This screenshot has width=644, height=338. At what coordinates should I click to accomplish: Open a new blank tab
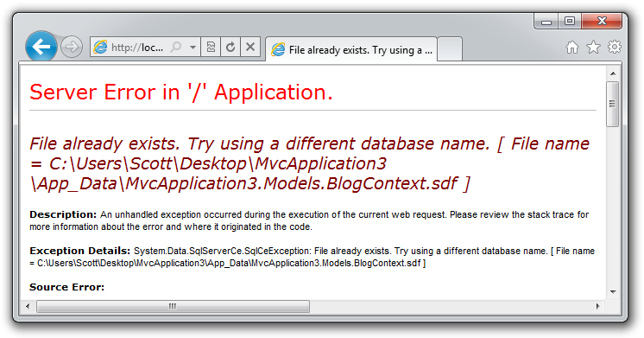click(x=450, y=49)
